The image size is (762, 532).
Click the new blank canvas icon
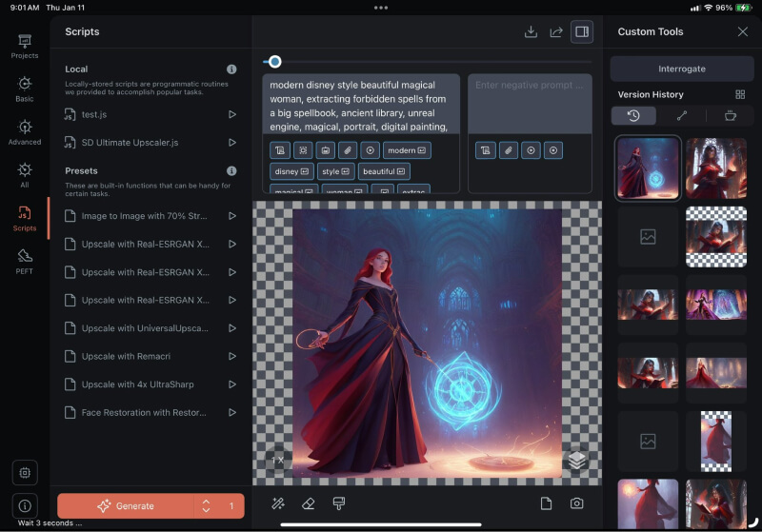pos(546,503)
